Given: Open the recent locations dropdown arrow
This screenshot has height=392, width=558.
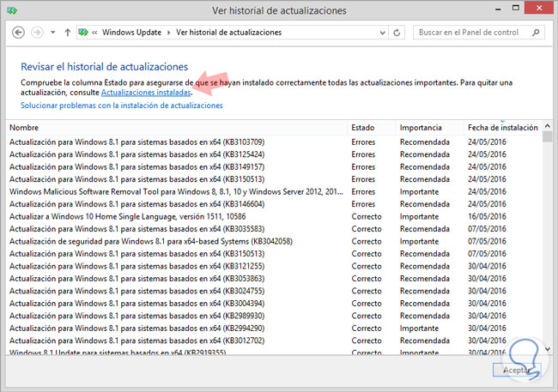Looking at the screenshot, I should point(52,33).
